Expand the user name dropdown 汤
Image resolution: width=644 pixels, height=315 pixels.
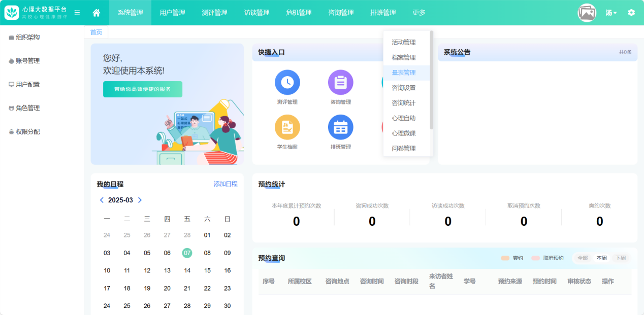click(x=611, y=13)
